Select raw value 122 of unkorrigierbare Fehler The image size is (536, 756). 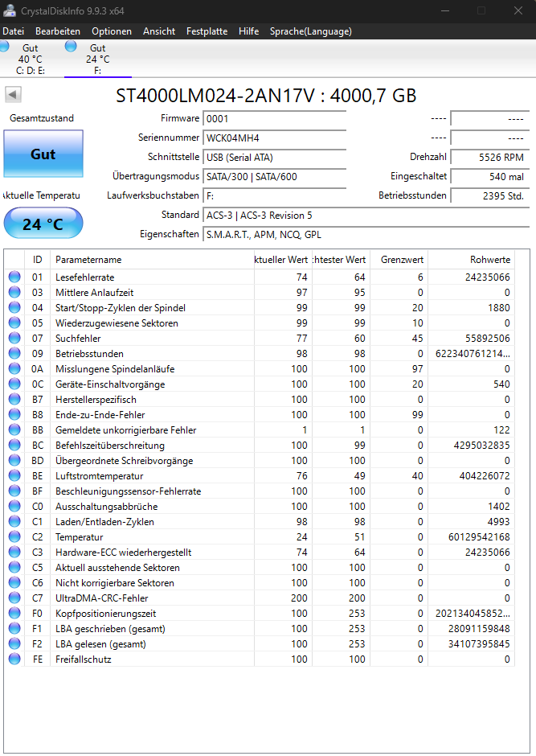click(501, 430)
